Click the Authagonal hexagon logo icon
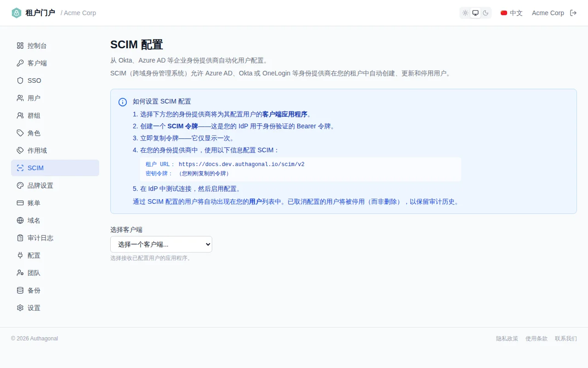Screen dimensions: 588x368 [x=17, y=13]
